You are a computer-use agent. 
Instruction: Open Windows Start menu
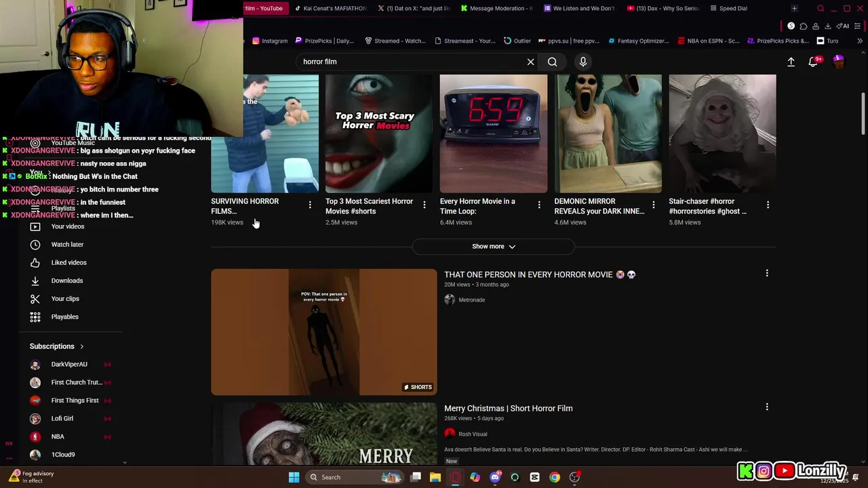click(294, 477)
